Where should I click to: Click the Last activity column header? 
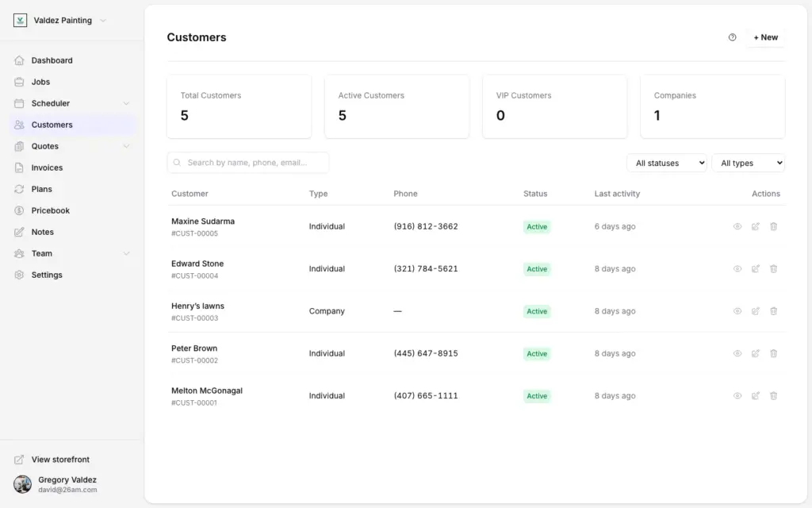[617, 194]
